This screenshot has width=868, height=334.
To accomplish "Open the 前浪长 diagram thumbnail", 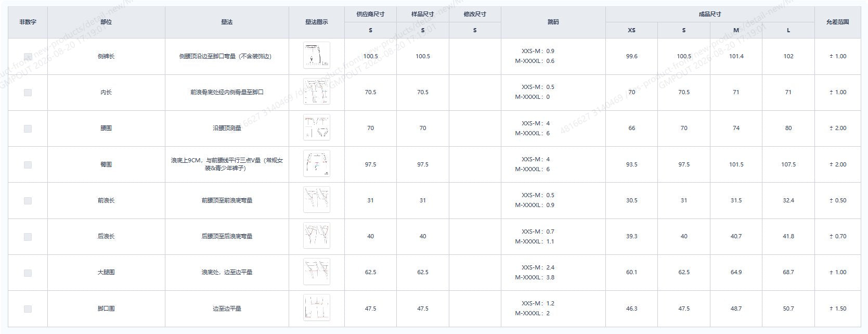I will [x=316, y=200].
